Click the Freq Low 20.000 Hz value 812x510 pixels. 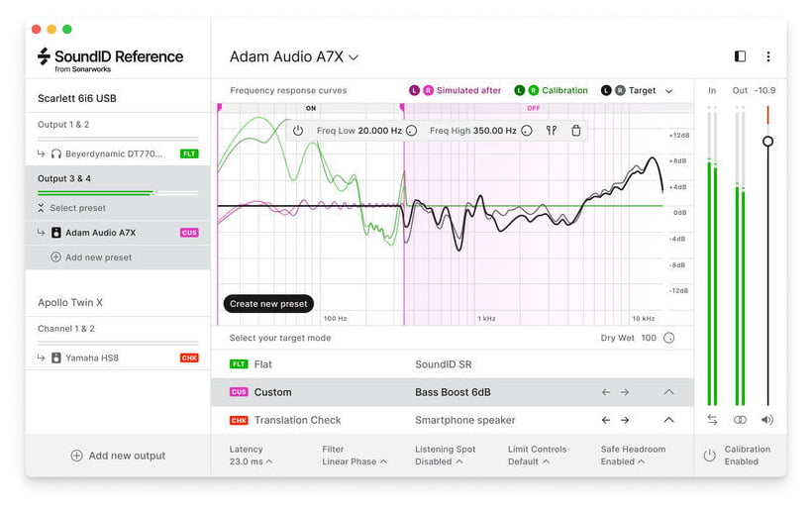pyautogui.click(x=379, y=131)
